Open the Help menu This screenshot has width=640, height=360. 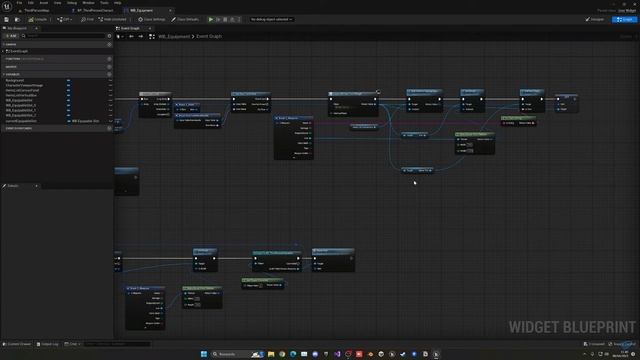[x=118, y=3]
